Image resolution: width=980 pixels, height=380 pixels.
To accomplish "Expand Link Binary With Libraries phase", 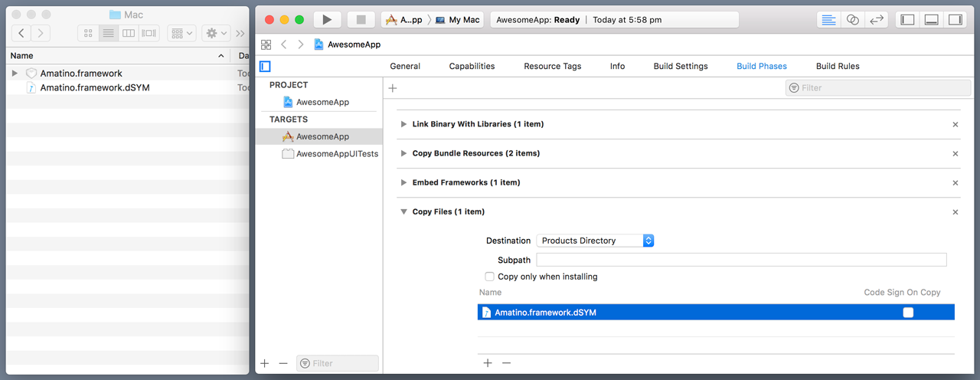I will pos(403,124).
